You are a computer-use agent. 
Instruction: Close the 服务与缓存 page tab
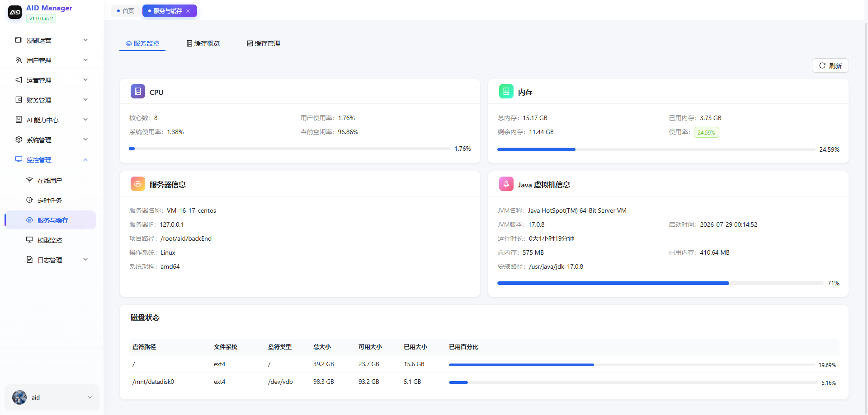pos(188,11)
